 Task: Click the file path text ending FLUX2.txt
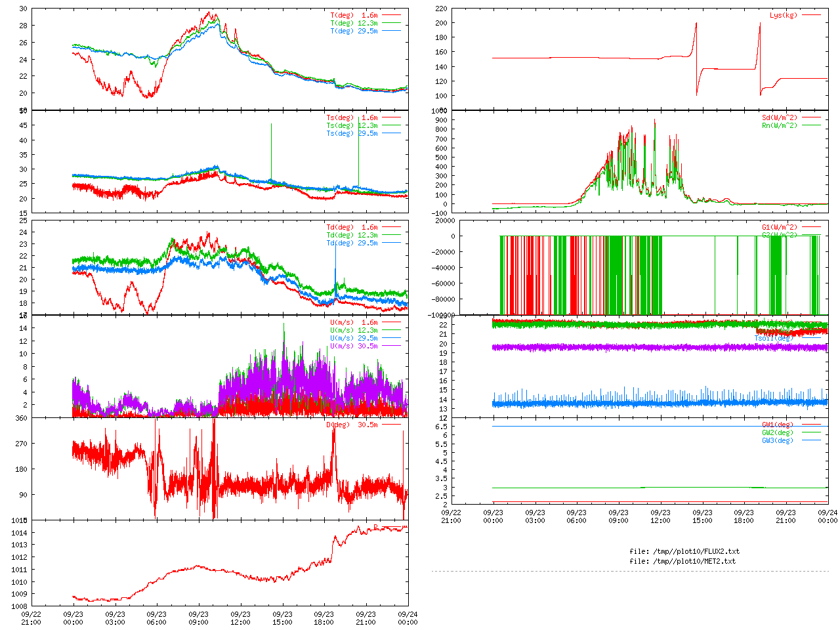tap(684, 551)
